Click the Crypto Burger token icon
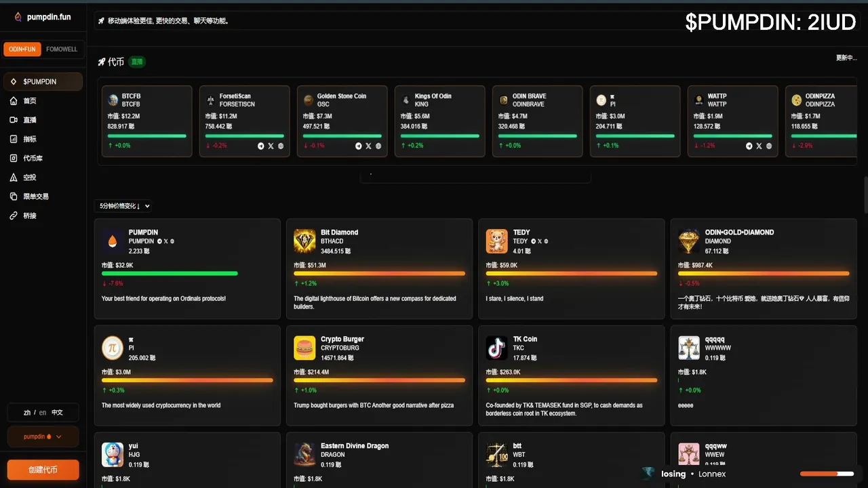 304,348
